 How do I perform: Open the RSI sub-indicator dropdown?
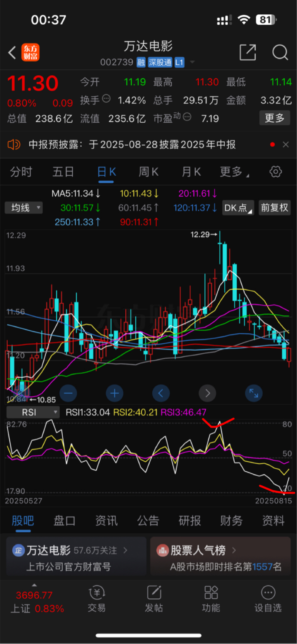[33, 413]
